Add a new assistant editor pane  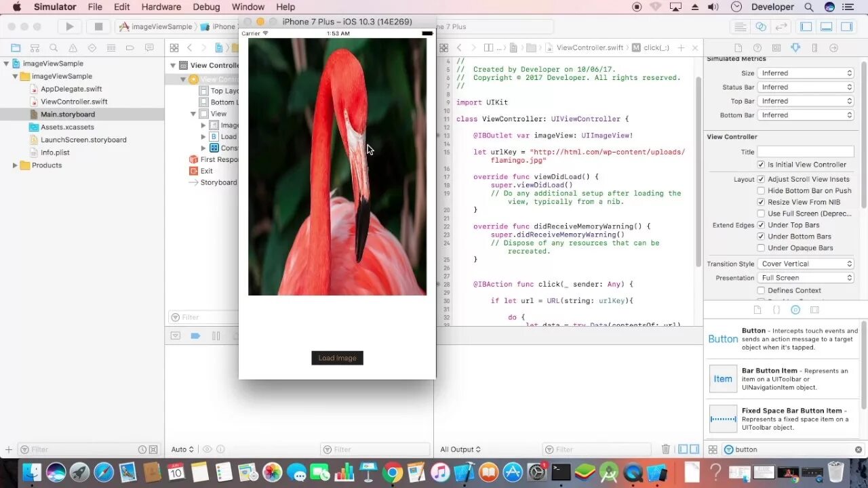coord(682,48)
